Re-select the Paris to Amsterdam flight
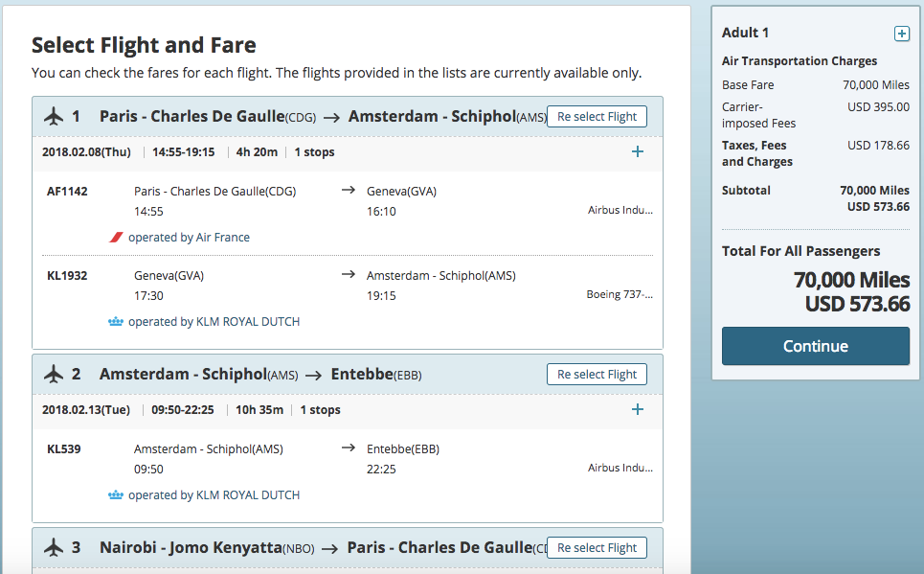 pyautogui.click(x=597, y=117)
